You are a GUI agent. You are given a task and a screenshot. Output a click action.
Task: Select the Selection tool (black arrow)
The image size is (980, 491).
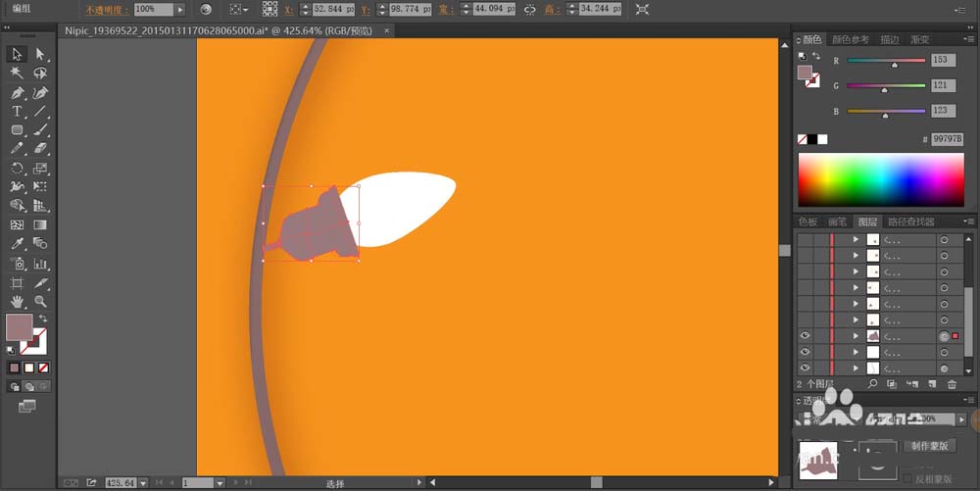pyautogui.click(x=17, y=54)
